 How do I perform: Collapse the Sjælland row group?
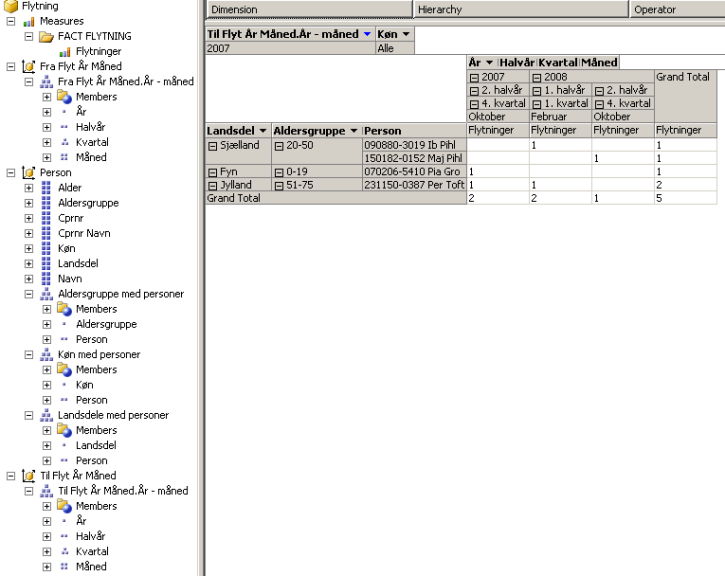(213, 146)
